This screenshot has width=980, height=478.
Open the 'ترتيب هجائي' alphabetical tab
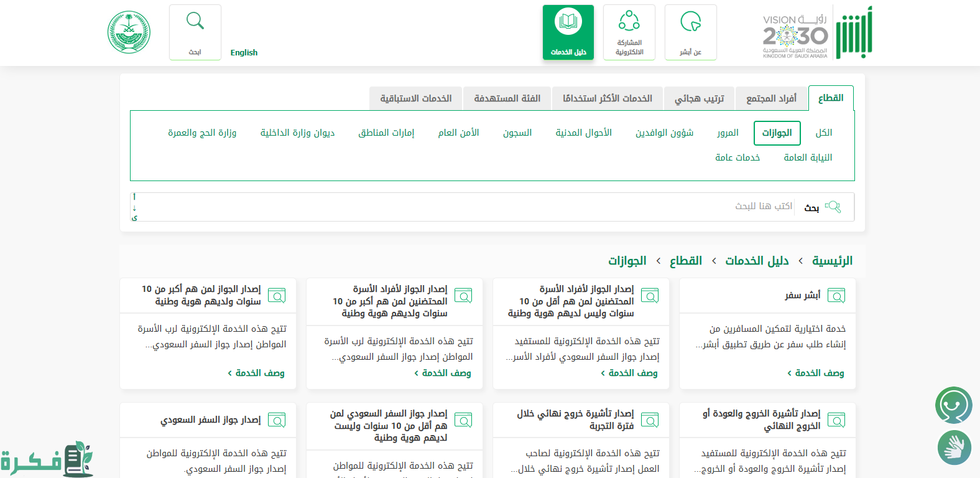[x=699, y=98]
